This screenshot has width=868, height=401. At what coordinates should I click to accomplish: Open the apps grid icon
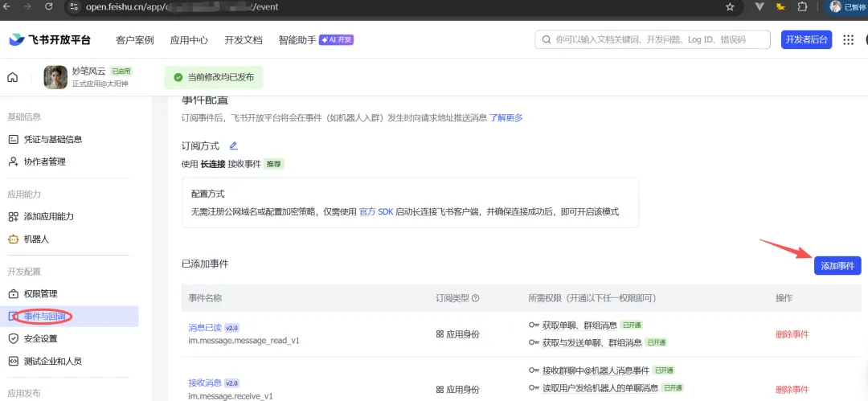848,40
